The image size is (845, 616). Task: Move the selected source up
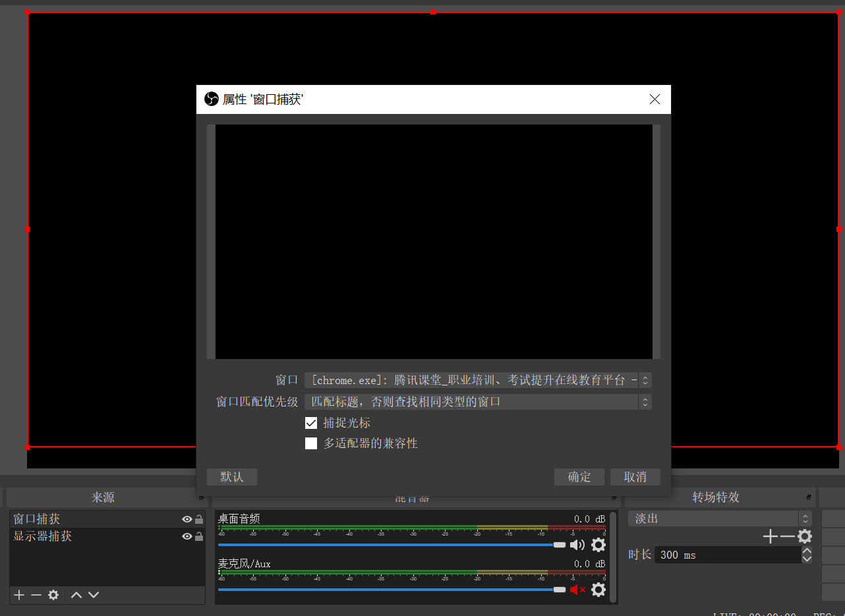[x=76, y=595]
